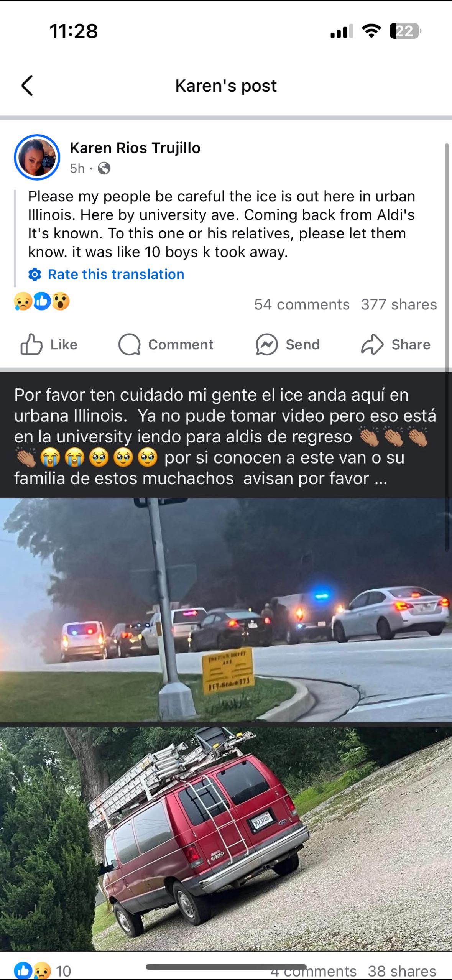Open the Rate this translation link

pos(116,275)
